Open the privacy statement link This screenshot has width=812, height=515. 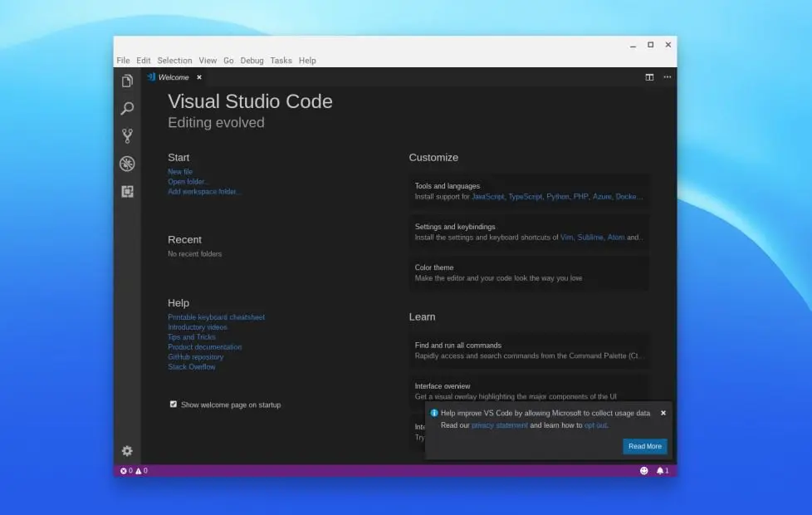click(x=499, y=425)
